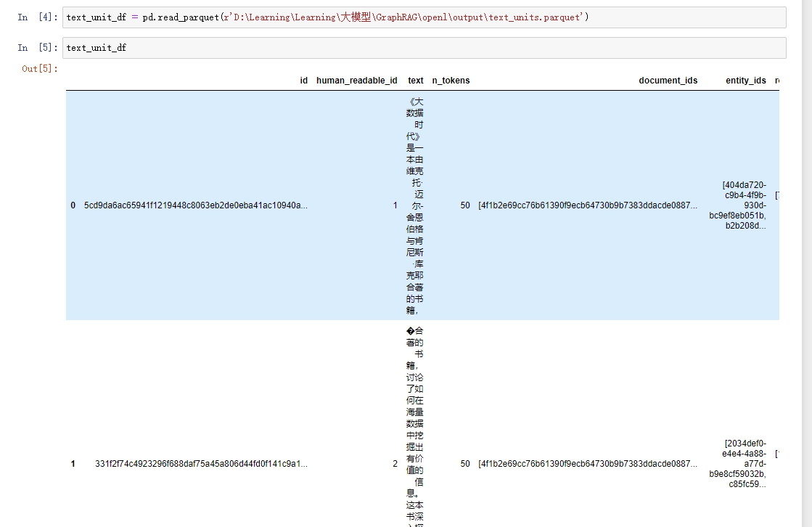Click the text_unit_df code cell input
Viewport: 812px width, 527px height.
pyautogui.click(x=424, y=48)
